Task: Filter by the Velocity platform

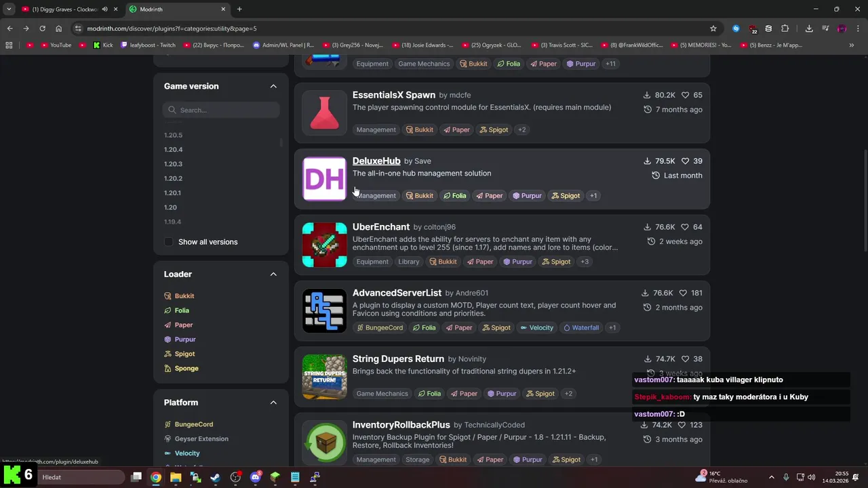Action: pyautogui.click(x=182, y=453)
